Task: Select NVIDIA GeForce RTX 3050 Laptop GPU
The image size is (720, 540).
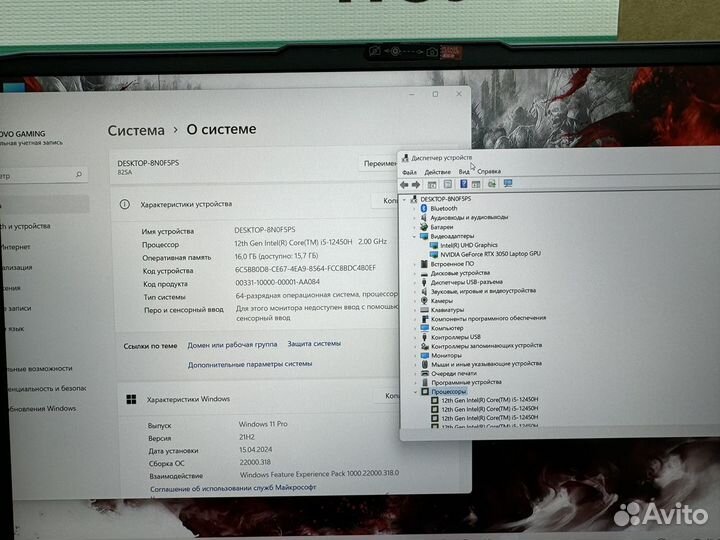Action: (x=490, y=253)
